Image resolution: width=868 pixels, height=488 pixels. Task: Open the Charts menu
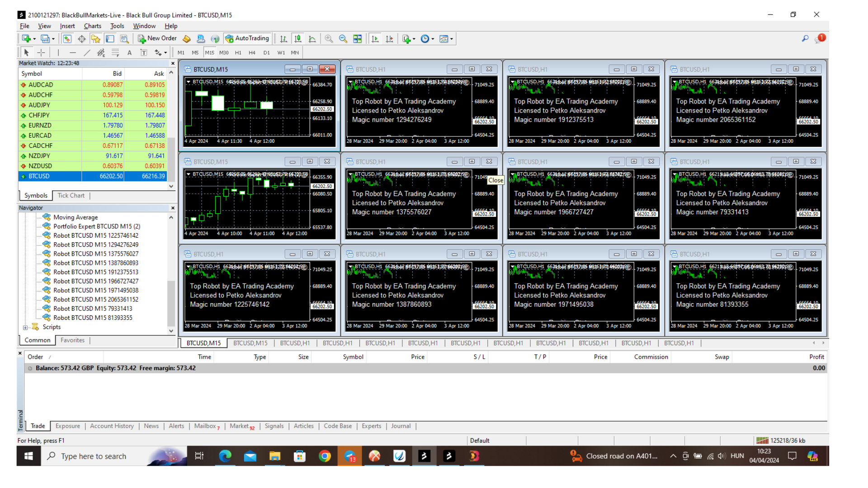pos(93,26)
